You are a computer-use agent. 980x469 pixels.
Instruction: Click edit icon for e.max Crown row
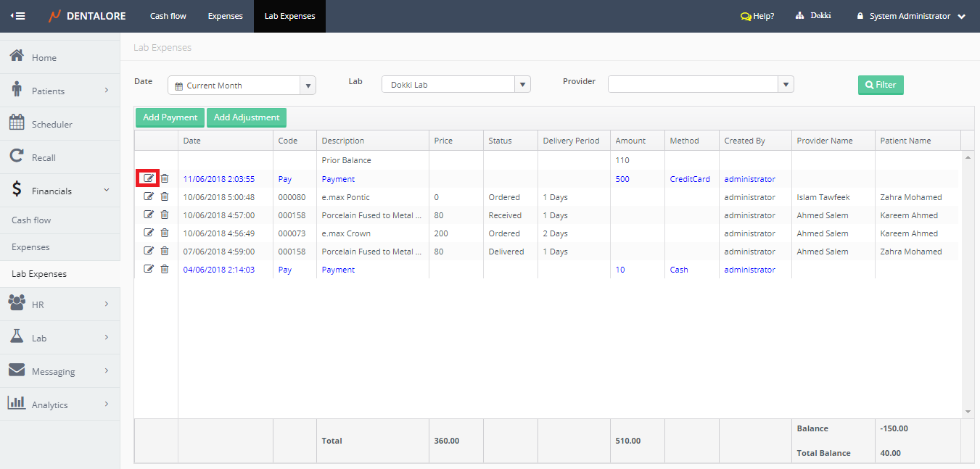(149, 233)
